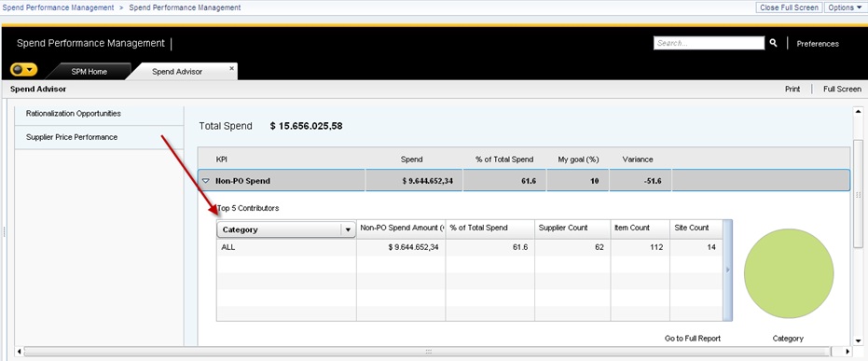The height and width of the screenshot is (361, 868).
Task: Click Go to Full Report link
Action: [x=693, y=339]
